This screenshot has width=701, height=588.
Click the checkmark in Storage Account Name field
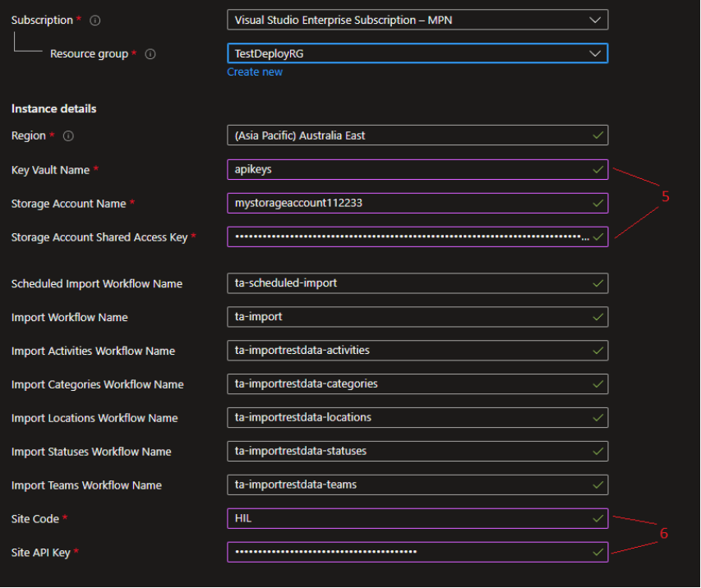pyautogui.click(x=597, y=204)
